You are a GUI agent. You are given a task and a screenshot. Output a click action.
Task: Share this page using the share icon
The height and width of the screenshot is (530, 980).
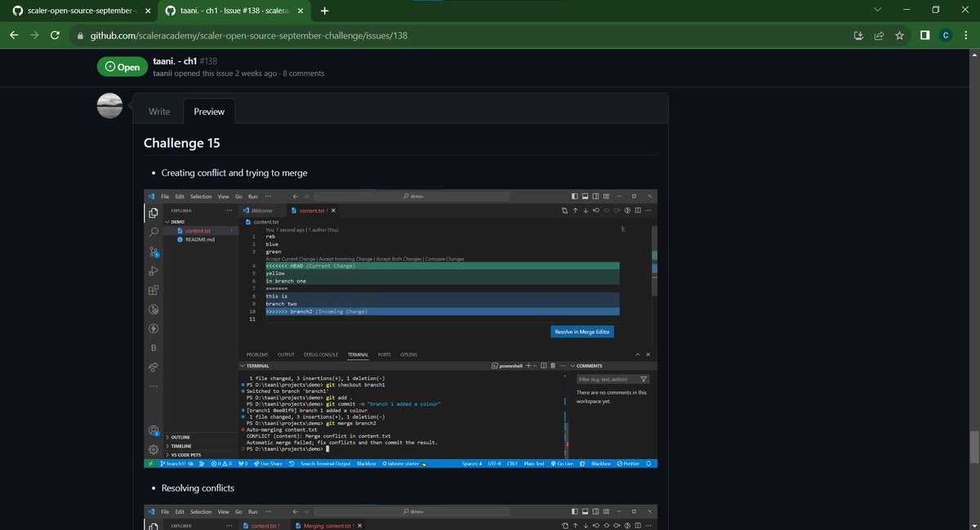click(x=879, y=36)
